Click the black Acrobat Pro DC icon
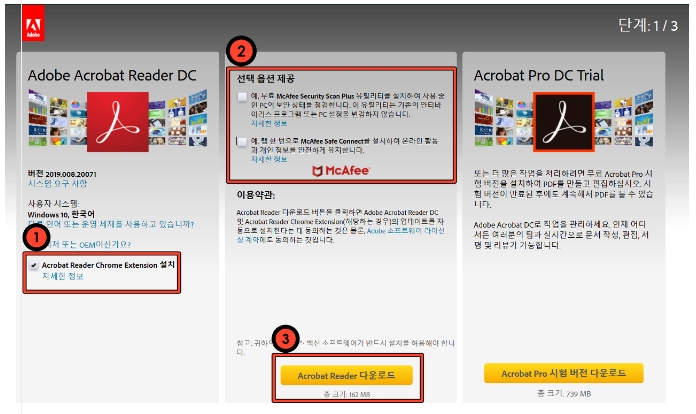 564,122
